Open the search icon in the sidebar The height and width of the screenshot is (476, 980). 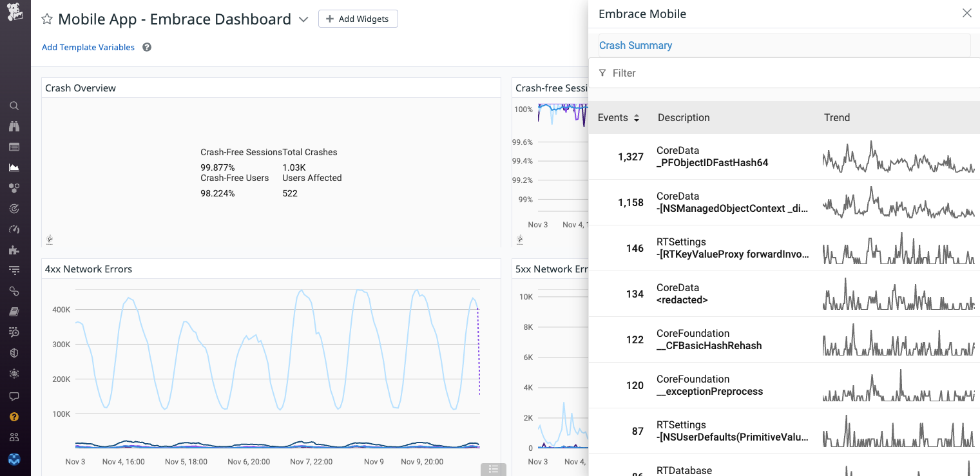(x=14, y=106)
